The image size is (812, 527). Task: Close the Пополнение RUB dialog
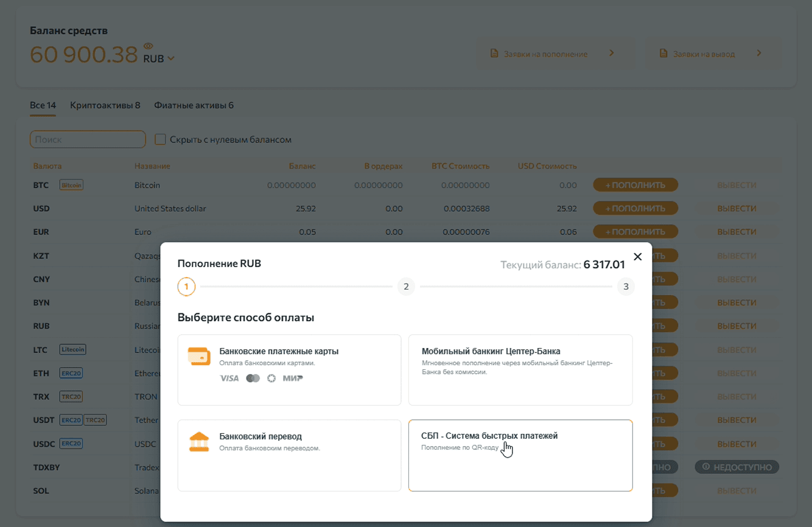tap(637, 257)
